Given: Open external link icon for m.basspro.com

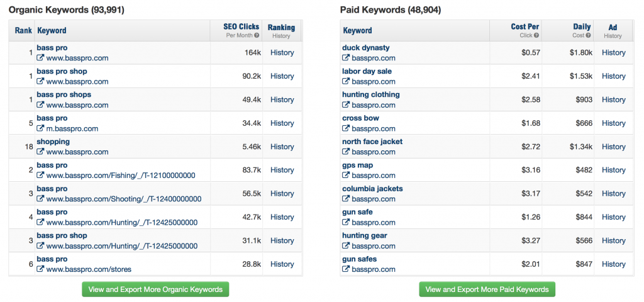Looking at the screenshot, I should pyautogui.click(x=40, y=128).
